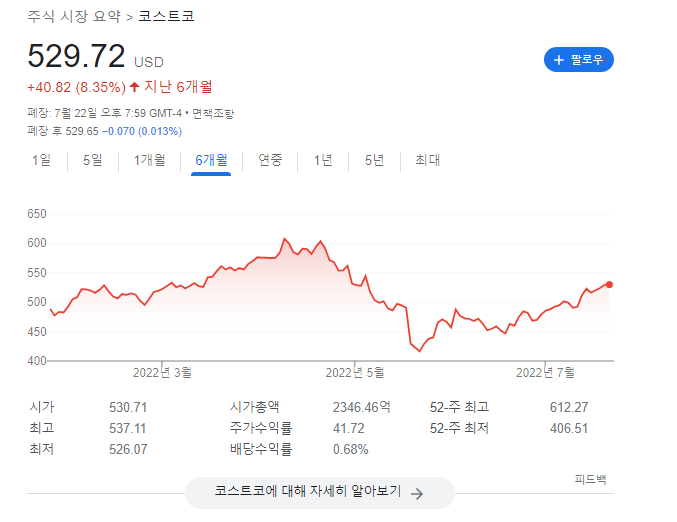Select the 1일 time range tab

41,160
